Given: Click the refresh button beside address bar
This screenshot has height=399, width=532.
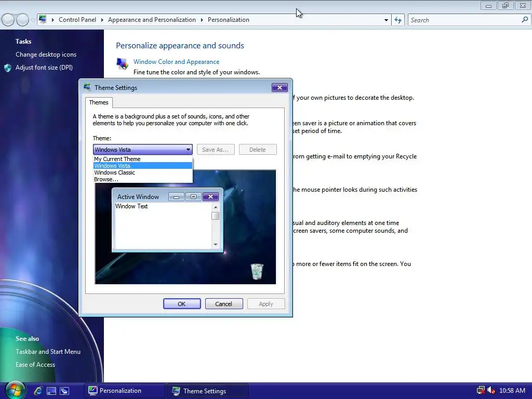Looking at the screenshot, I should click(x=398, y=20).
